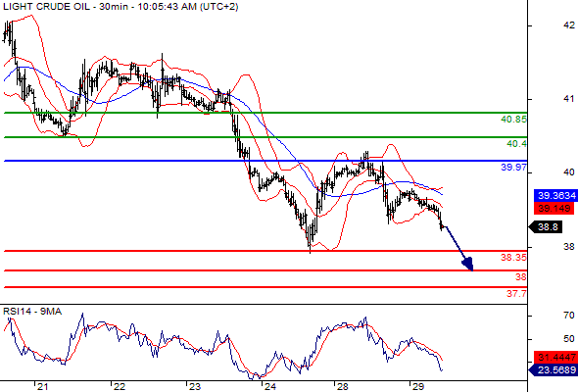This screenshot has width=578, height=392.
Task: Click the date marker 21 on time axis
Action: (43, 386)
